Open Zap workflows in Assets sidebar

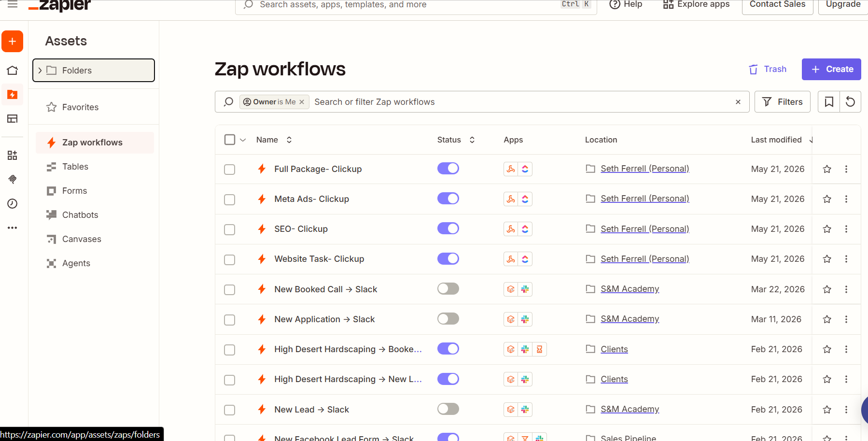95,142
